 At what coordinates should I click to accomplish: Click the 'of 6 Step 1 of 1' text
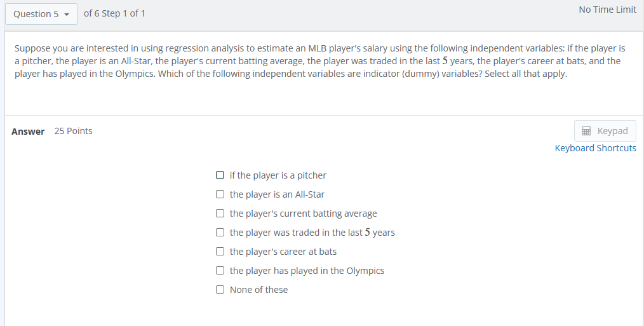[114, 13]
